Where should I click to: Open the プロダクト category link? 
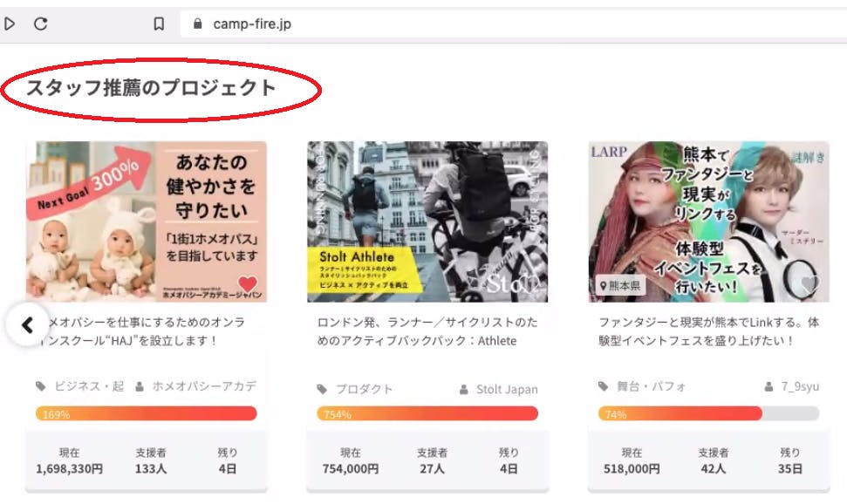tap(365, 389)
